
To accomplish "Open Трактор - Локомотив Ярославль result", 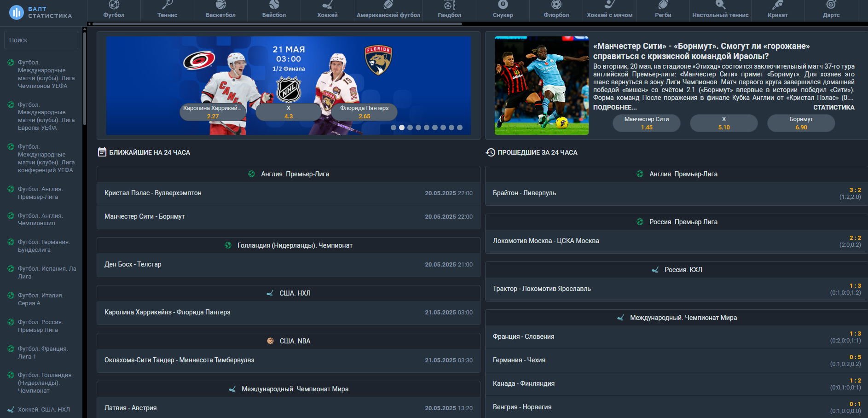I will point(677,289).
